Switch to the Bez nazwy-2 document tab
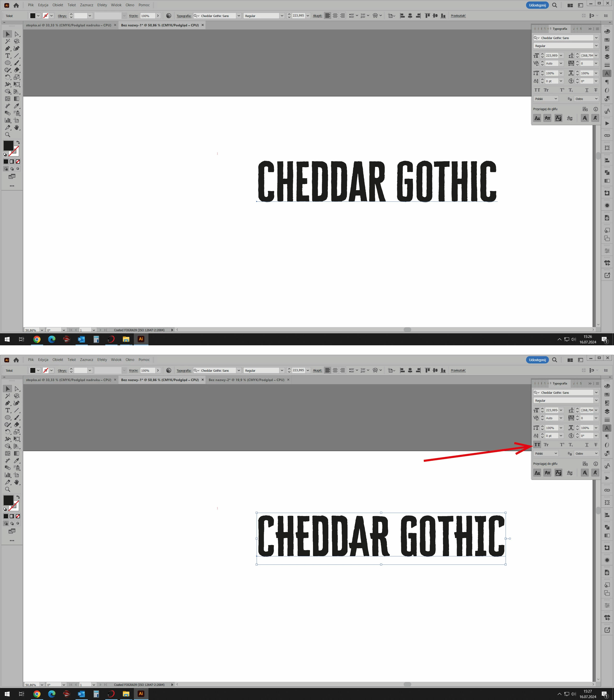Viewport: 614px width, 700px height. click(246, 380)
